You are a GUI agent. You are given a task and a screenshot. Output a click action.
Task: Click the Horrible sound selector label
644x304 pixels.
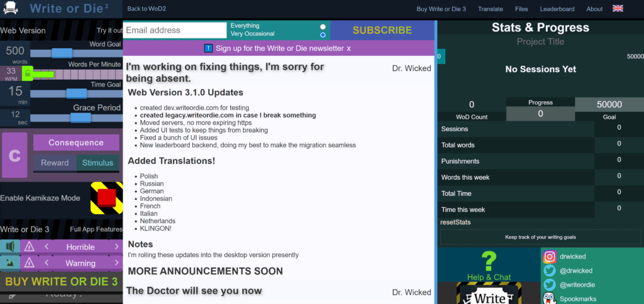pos(80,247)
